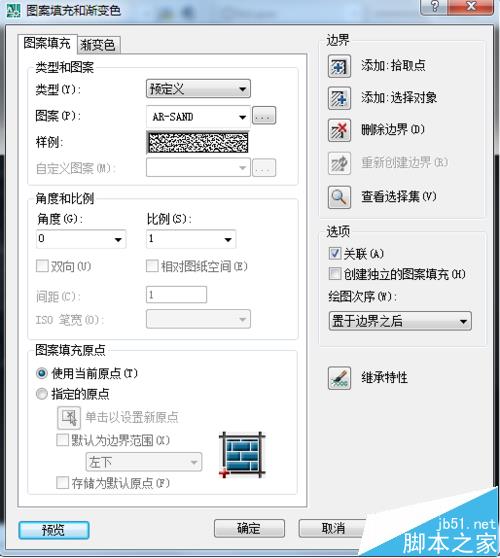Open pattern browser via the ellipsis button next to AR-SAND
Image resolution: width=500 pixels, height=558 pixels.
[x=264, y=116]
